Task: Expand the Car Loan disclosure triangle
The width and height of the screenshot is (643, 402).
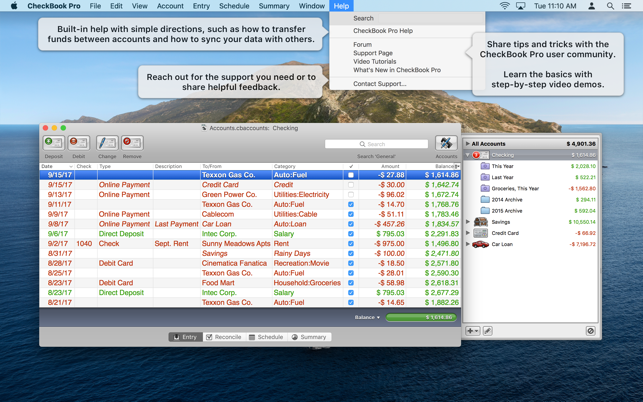Action: (x=467, y=244)
